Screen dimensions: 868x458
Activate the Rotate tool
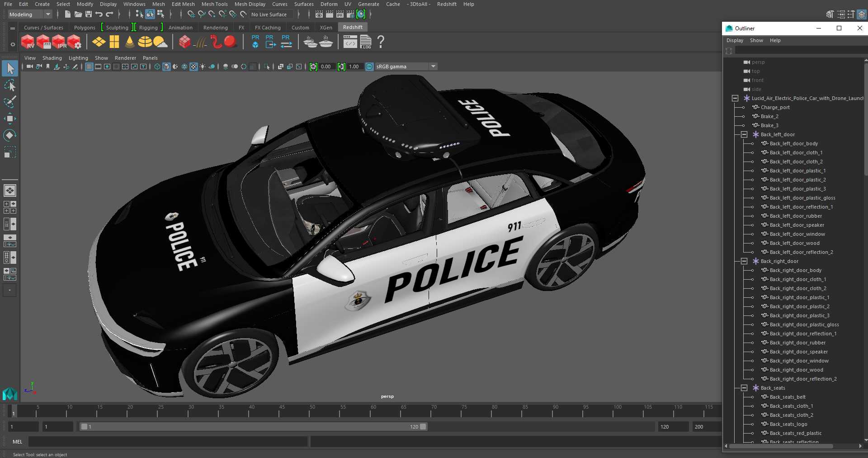[x=10, y=135]
